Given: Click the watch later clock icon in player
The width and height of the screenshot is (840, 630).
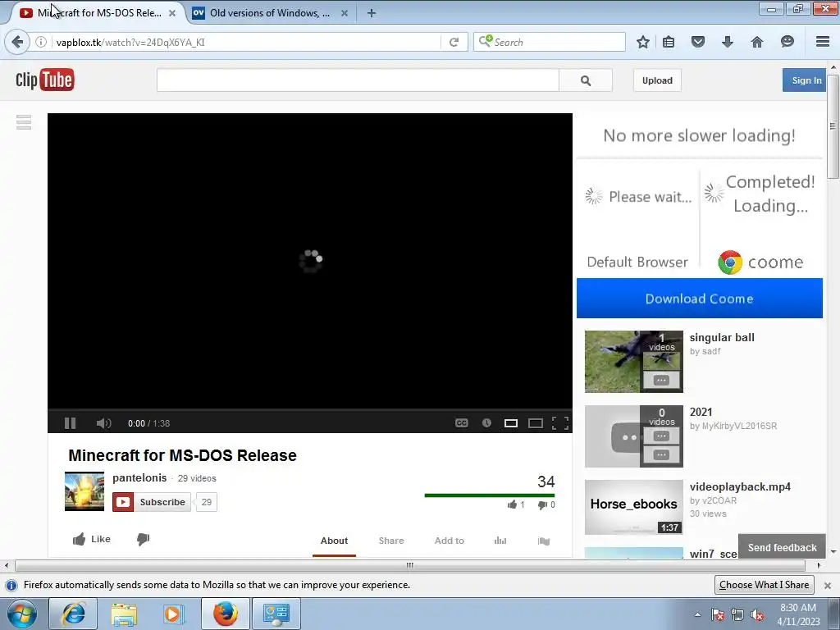Looking at the screenshot, I should pyautogui.click(x=486, y=423).
